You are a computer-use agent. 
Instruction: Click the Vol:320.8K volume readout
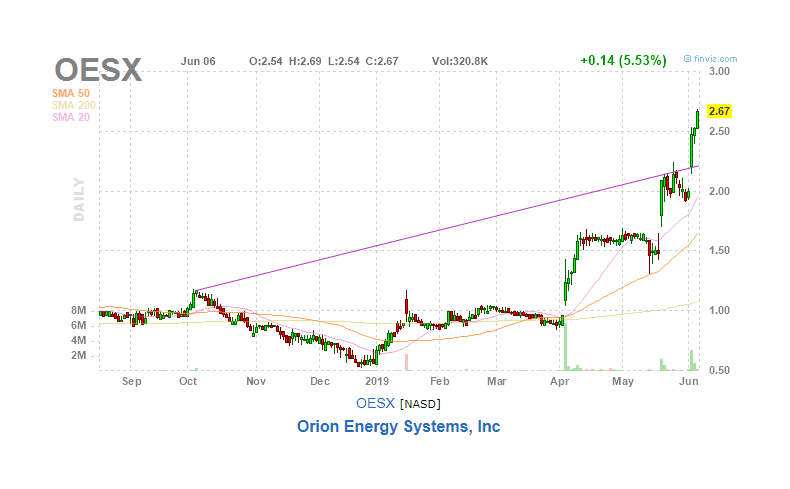[x=459, y=61]
